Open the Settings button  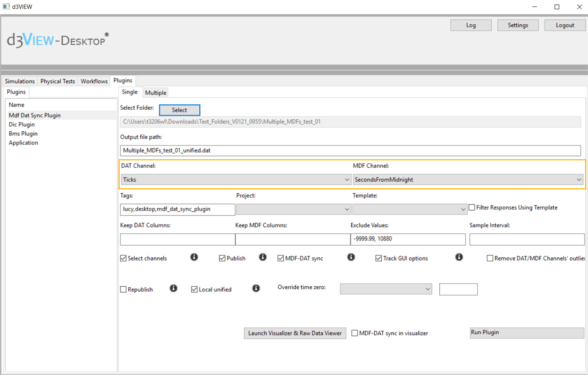pos(518,25)
